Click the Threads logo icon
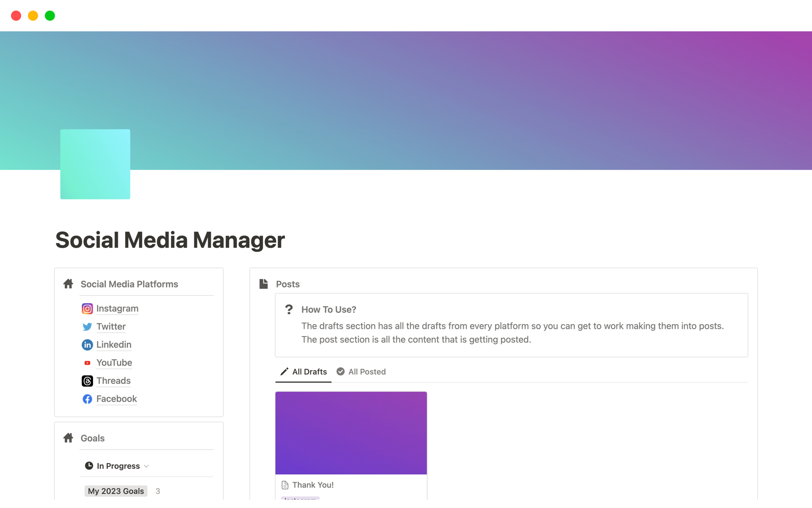The height and width of the screenshot is (508, 812). [87, 381]
